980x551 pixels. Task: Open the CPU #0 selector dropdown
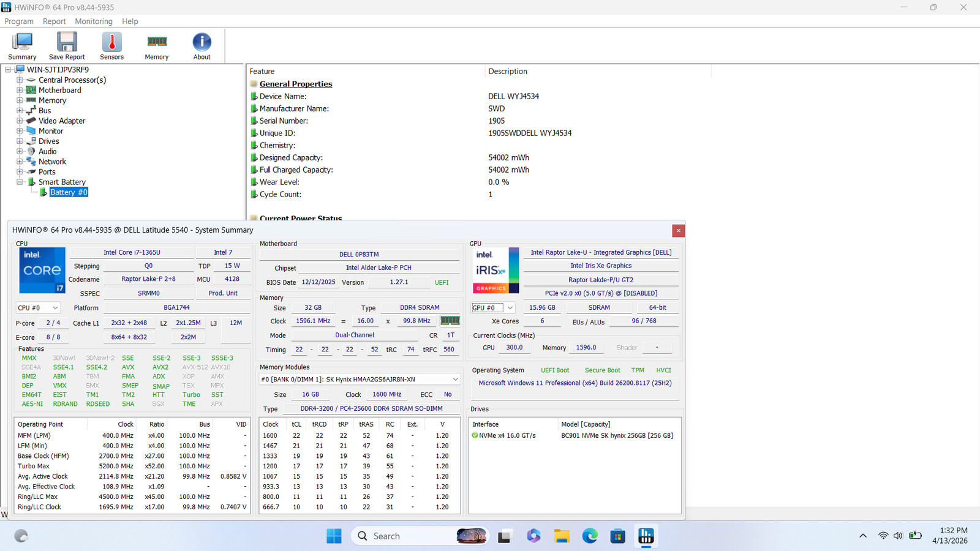pos(38,308)
